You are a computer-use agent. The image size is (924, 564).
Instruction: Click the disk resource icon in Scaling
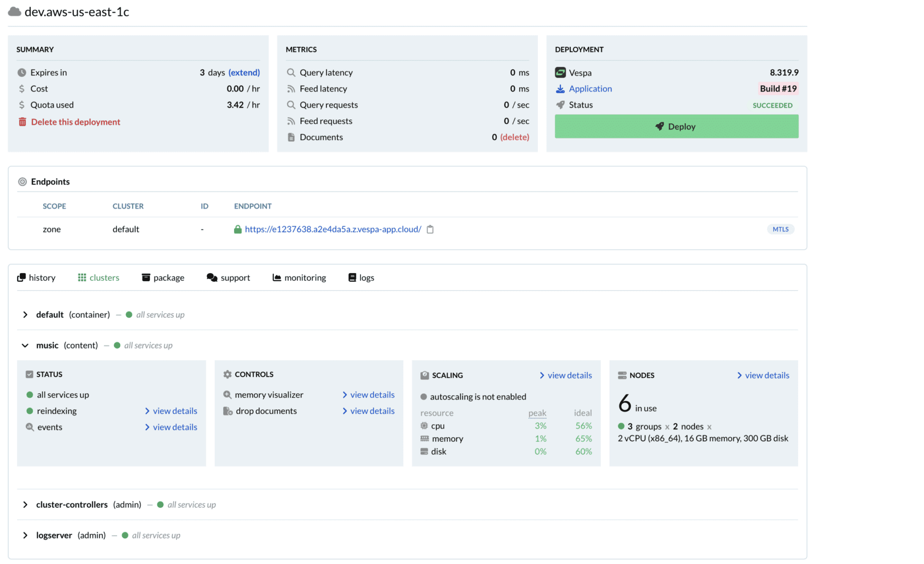(424, 452)
